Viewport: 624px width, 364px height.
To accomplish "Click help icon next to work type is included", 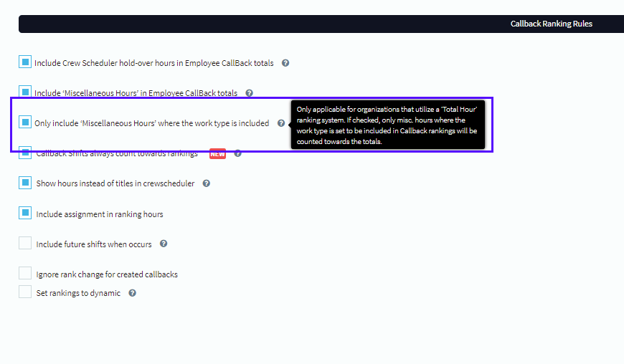I will [281, 123].
